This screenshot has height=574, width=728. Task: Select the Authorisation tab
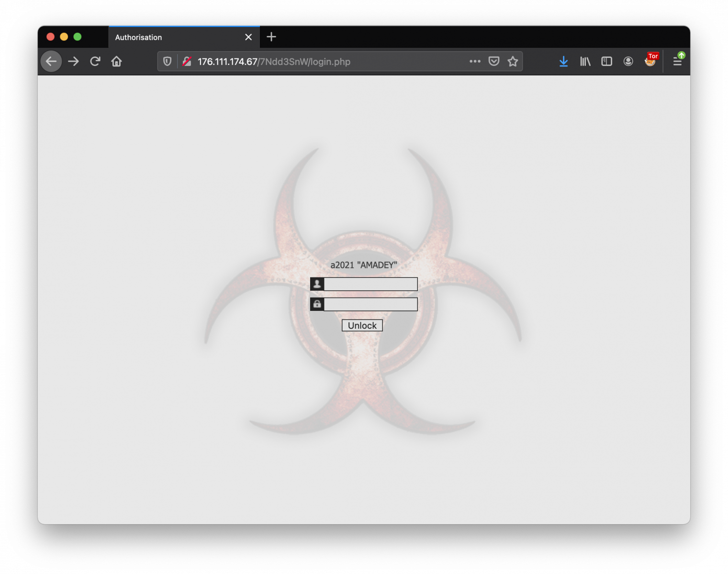point(184,37)
